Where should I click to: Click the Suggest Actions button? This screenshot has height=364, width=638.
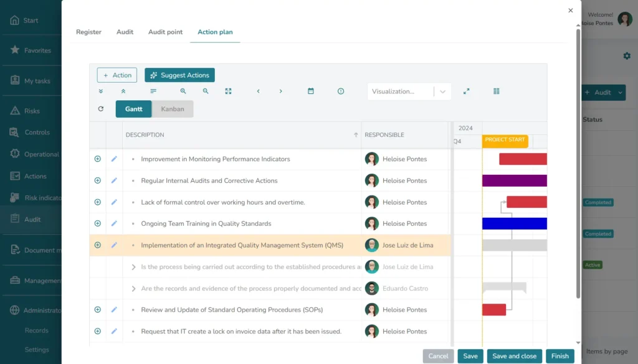coord(179,75)
